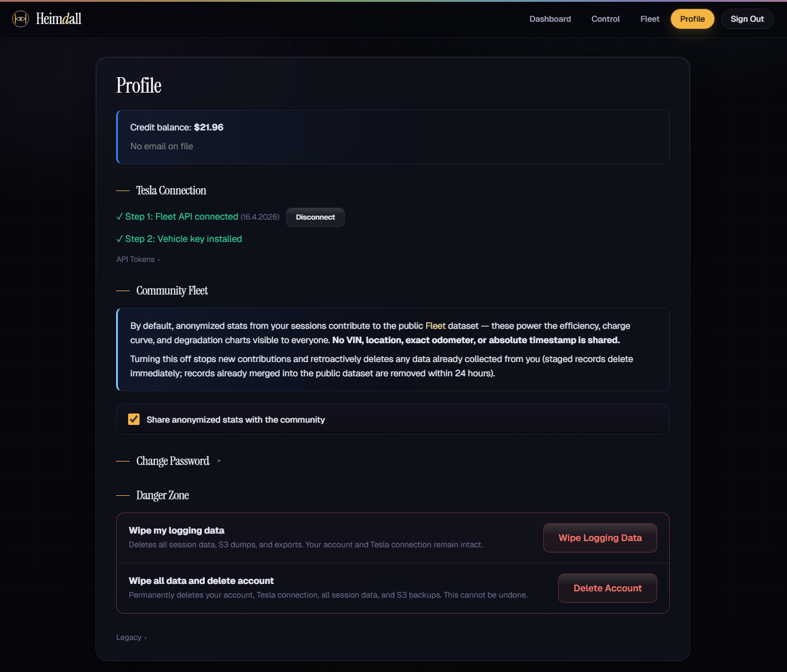Go to the Control tab
787x672 pixels.
tap(605, 19)
